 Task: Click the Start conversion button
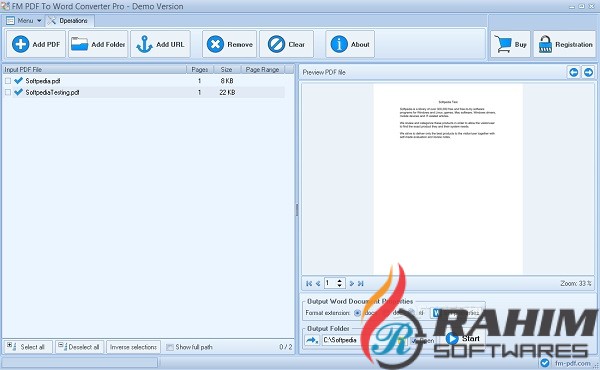[463, 339]
